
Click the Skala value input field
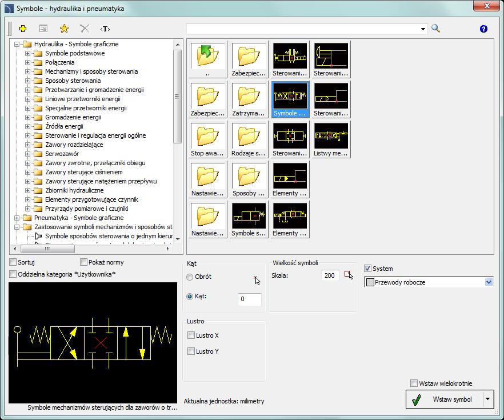click(330, 275)
